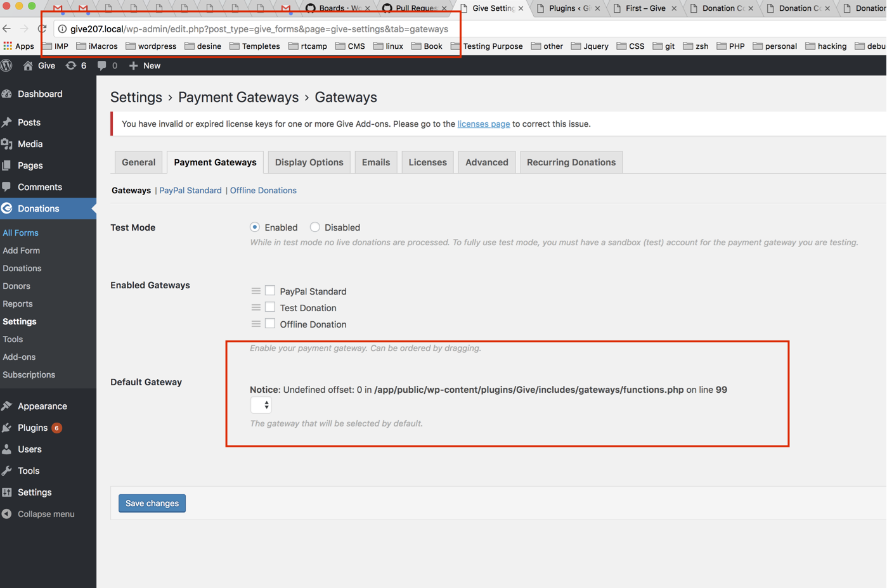
Task: Open the licenses page link in the notice
Action: click(484, 124)
